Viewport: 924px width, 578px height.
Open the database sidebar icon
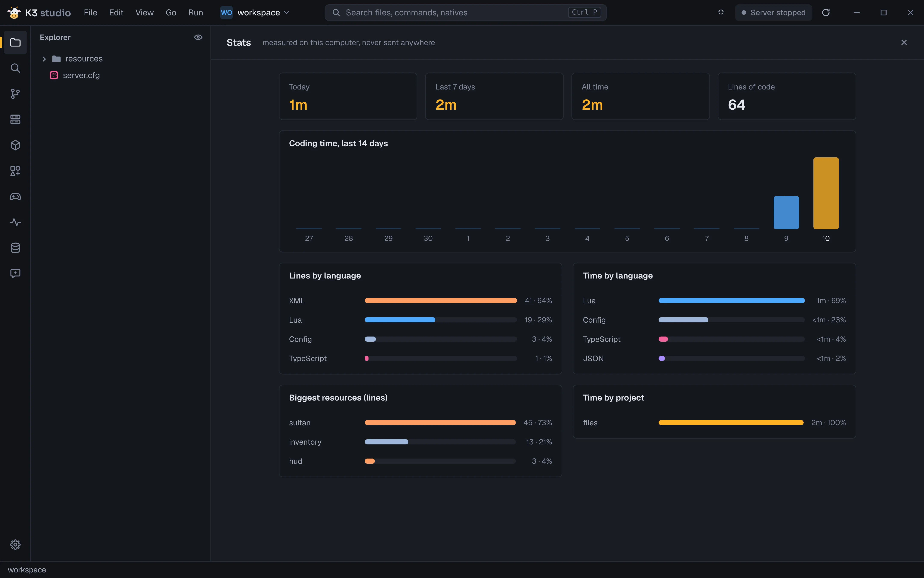(15, 248)
